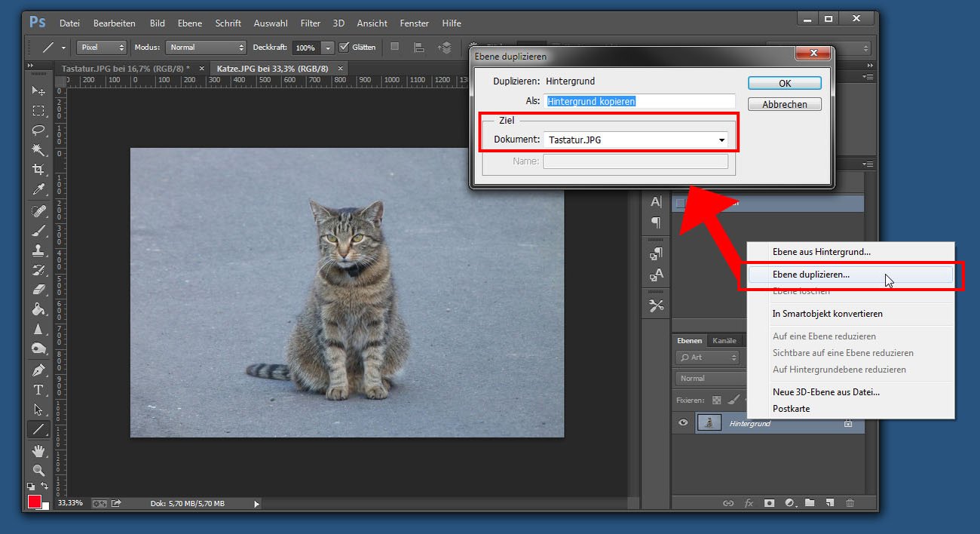This screenshot has width=980, height=534.
Task: Hide the Hintergrund layer
Action: 682,423
